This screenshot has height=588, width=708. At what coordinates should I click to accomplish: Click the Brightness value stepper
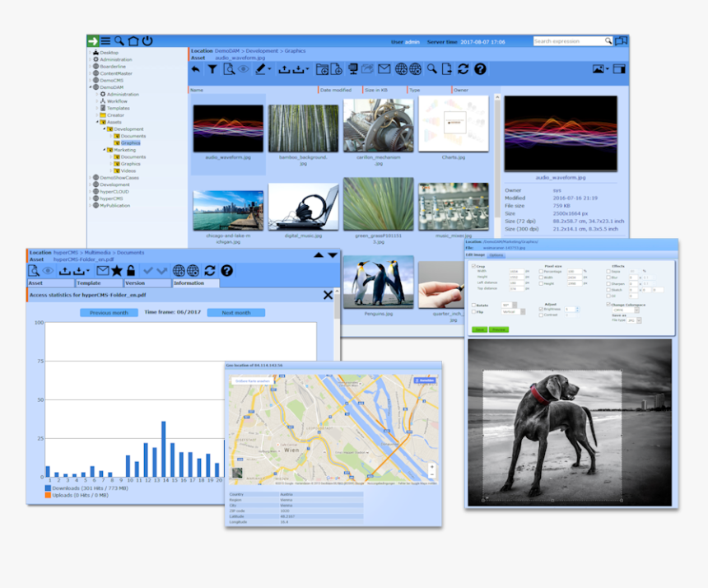[x=577, y=309]
